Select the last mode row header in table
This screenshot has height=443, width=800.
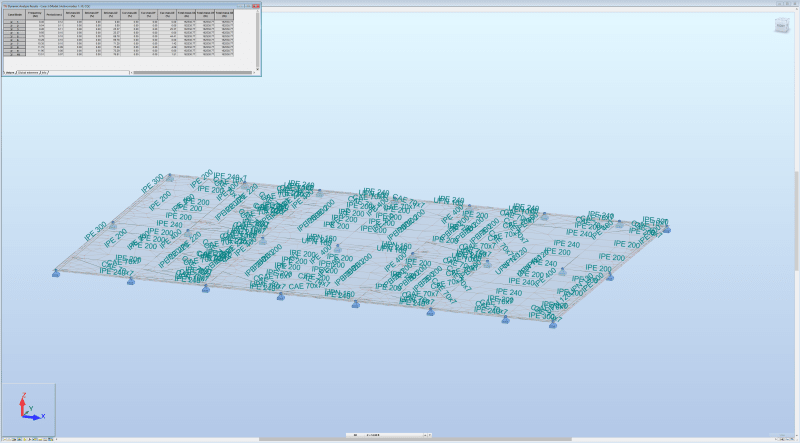pyautogui.click(x=15, y=55)
